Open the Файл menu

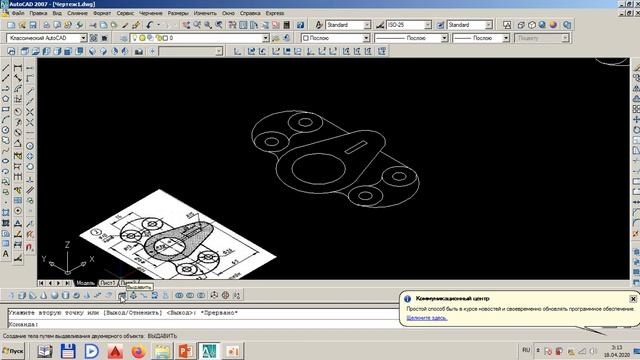(x=18, y=13)
